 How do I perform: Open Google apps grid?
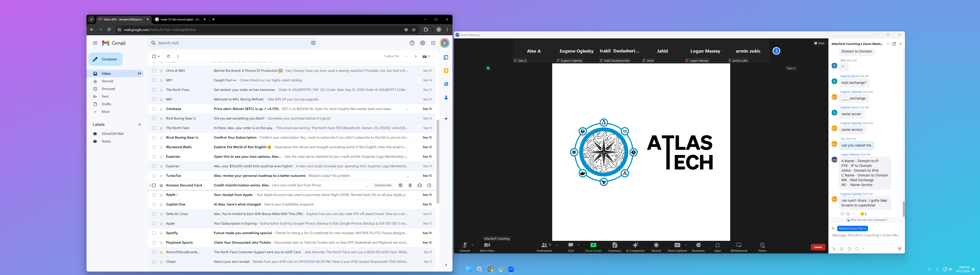[x=433, y=43]
